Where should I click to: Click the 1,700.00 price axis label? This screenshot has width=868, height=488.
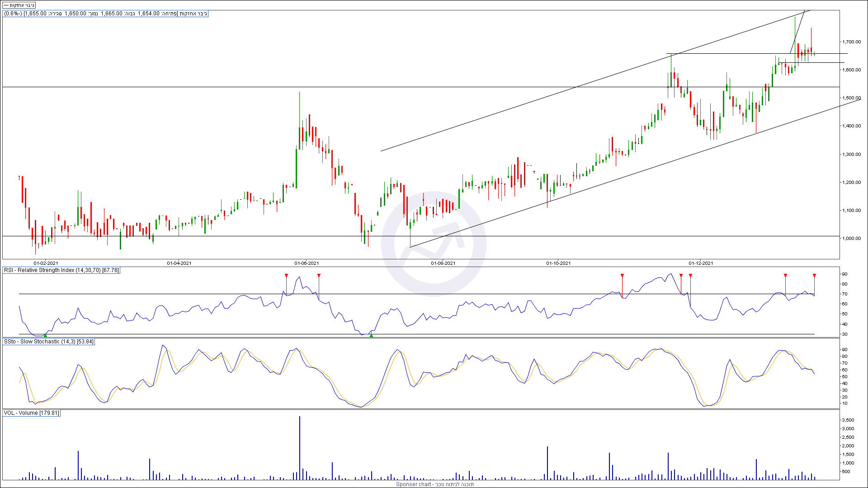click(x=851, y=42)
